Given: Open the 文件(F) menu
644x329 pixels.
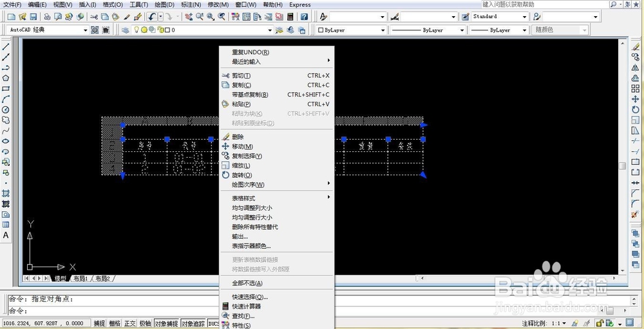Looking at the screenshot, I should point(12,5).
